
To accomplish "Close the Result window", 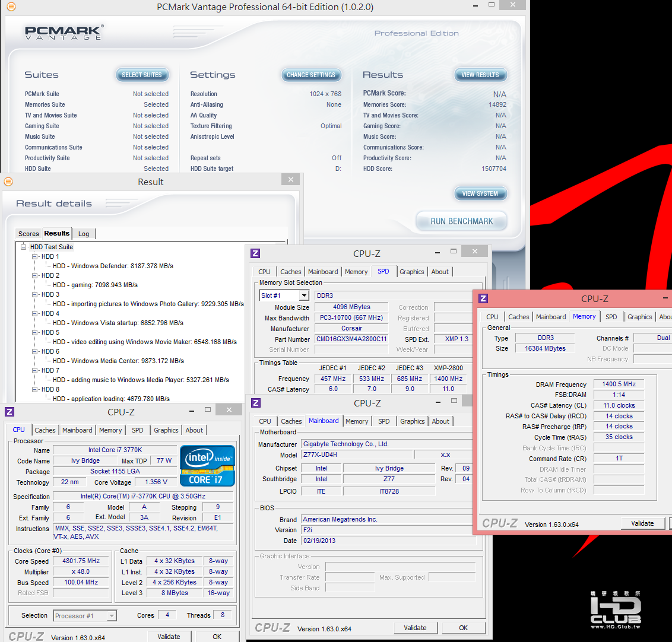I will click(290, 179).
